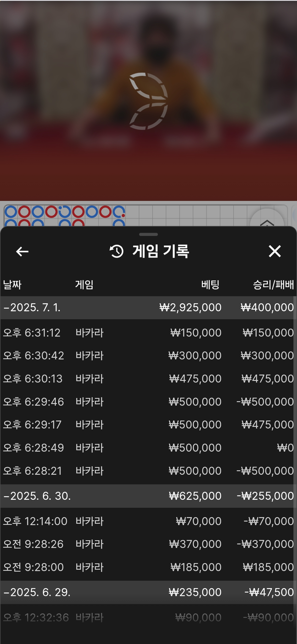Select the 게임 column header
The height and width of the screenshot is (644, 297).
click(84, 285)
